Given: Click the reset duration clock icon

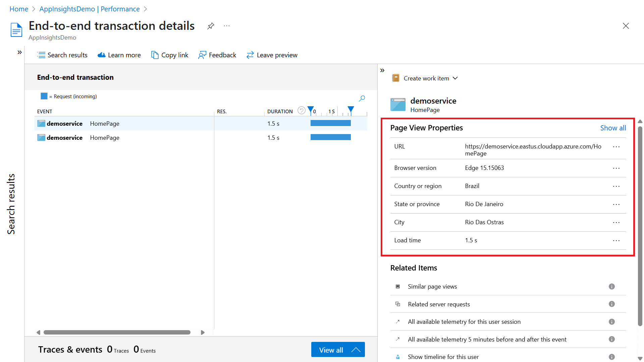Looking at the screenshot, I should (301, 111).
